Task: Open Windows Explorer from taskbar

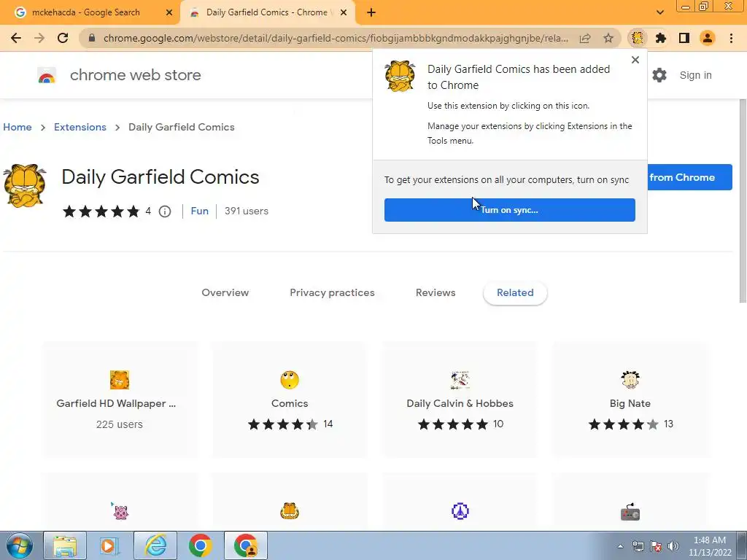Action: 65,545
